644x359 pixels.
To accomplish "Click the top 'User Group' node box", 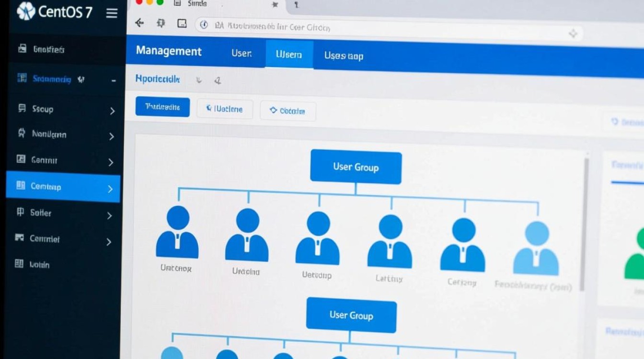I will (356, 167).
